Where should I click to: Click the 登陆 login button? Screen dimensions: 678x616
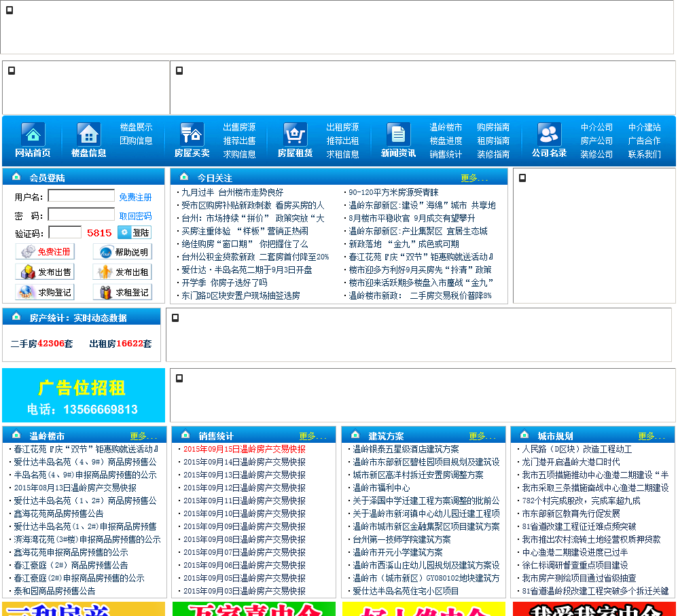click(x=135, y=232)
